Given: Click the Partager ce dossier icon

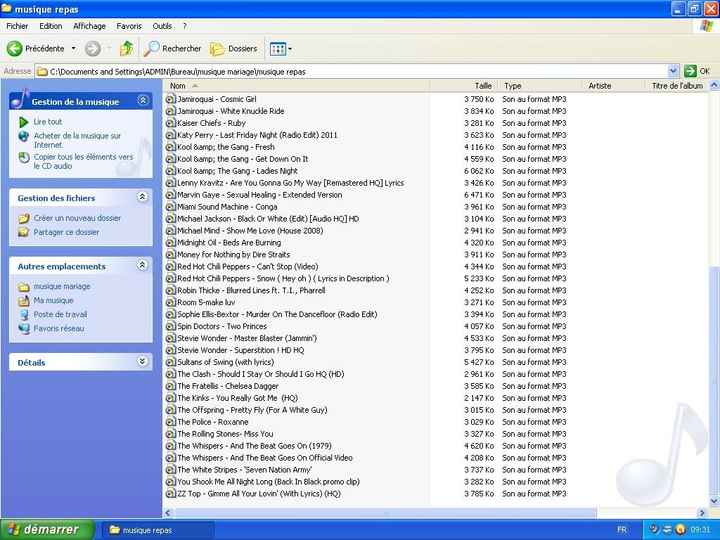Looking at the screenshot, I should 23,232.
